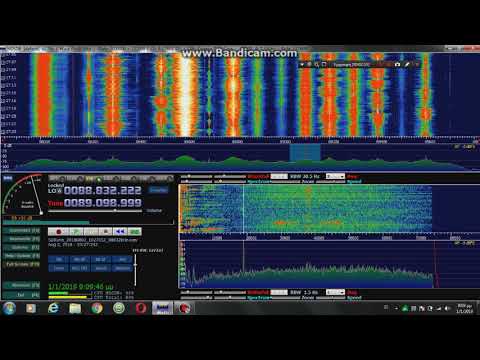Click the green date and time text
Viewport: 480px width, 360px height.
[81, 286]
